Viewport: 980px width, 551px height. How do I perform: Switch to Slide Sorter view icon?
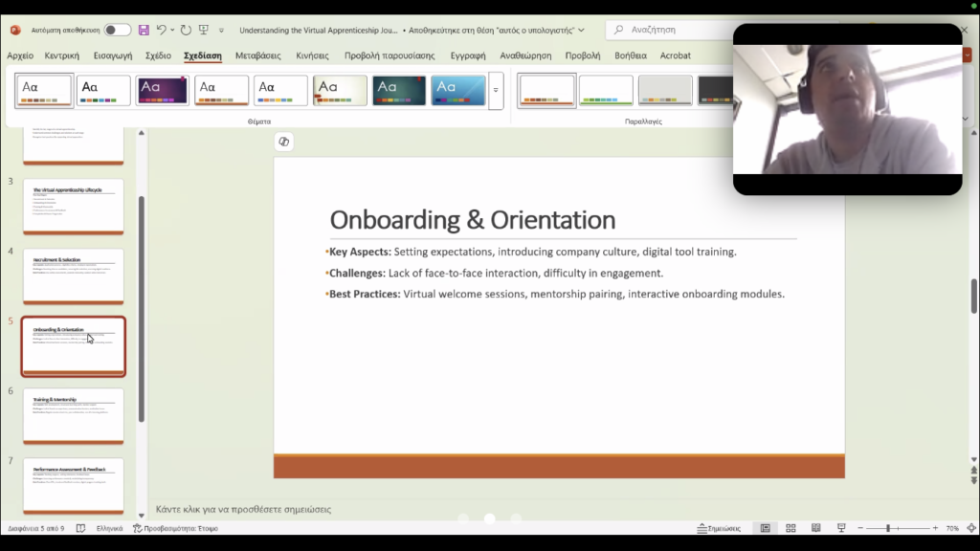pyautogui.click(x=791, y=528)
